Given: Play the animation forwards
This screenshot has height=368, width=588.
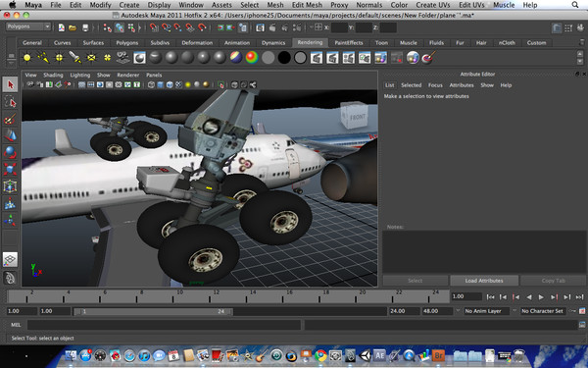Looking at the screenshot, I should click(541, 297).
